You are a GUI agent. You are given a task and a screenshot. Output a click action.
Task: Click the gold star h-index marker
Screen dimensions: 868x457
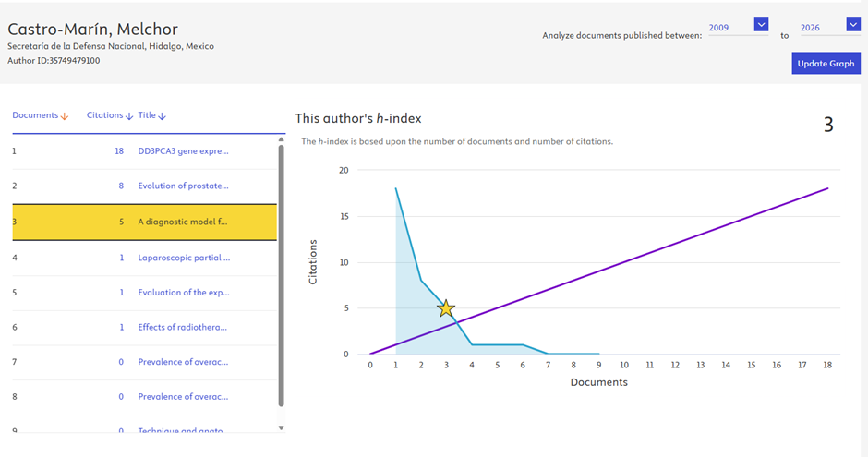[446, 308]
